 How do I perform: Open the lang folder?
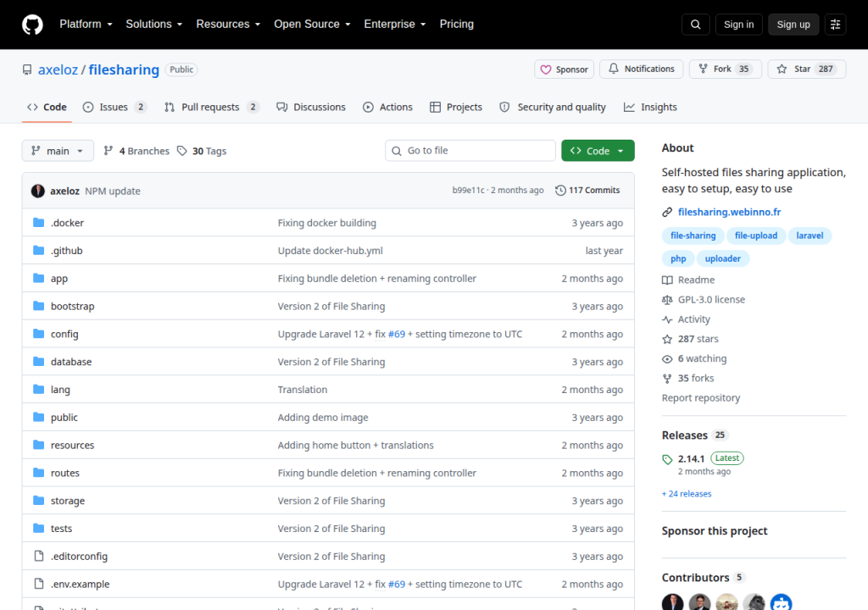tap(60, 390)
